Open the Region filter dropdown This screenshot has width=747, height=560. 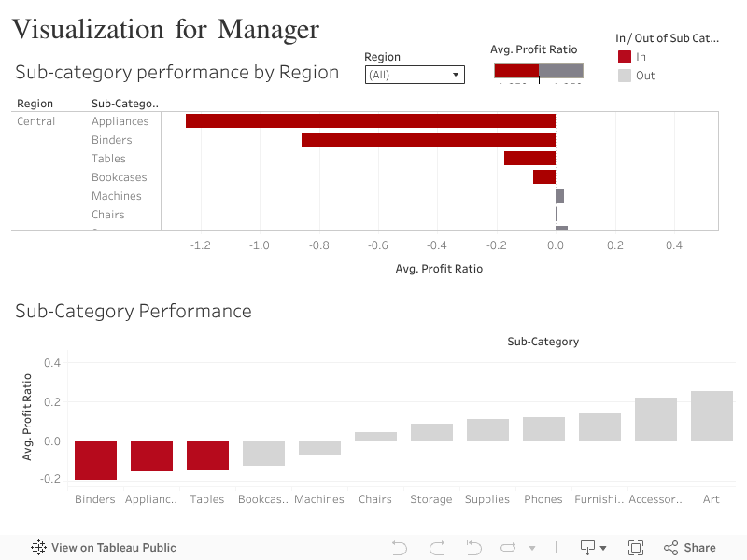[457, 75]
